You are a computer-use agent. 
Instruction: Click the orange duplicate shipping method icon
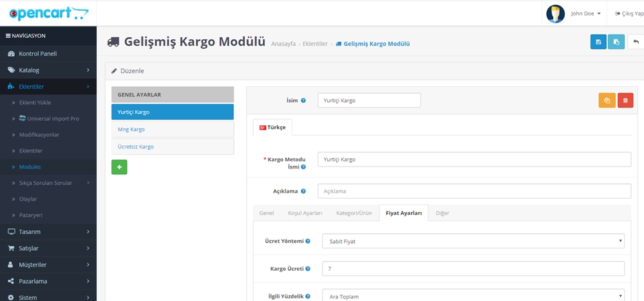[607, 100]
